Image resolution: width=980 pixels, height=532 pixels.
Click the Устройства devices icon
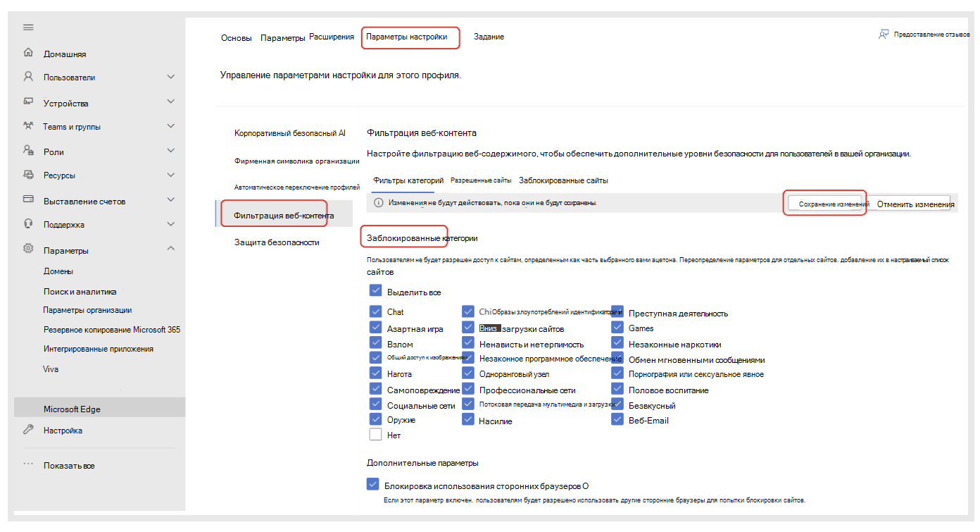click(28, 102)
